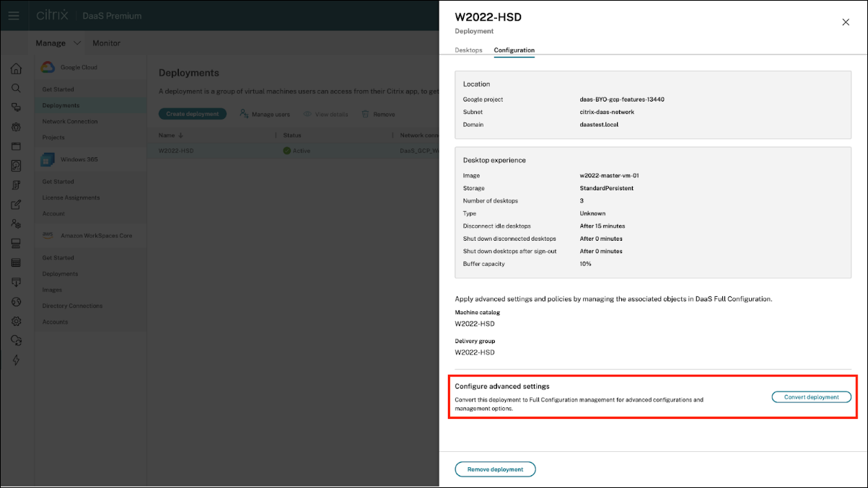The width and height of the screenshot is (868, 488).
Task: Open the Monitor menu
Action: click(x=106, y=43)
